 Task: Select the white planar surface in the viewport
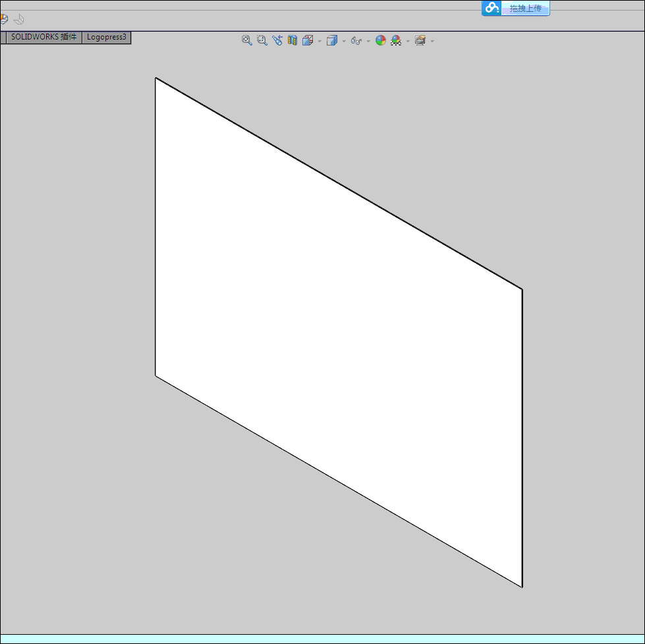[x=339, y=332]
